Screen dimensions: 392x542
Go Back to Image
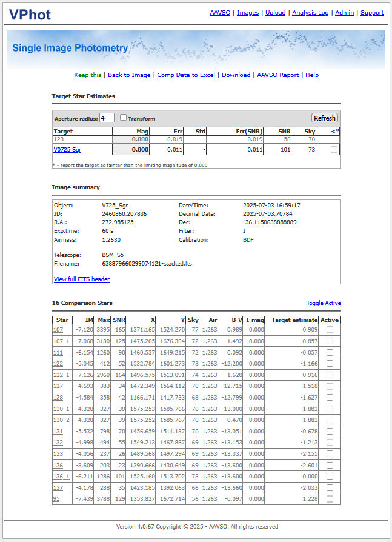[129, 75]
